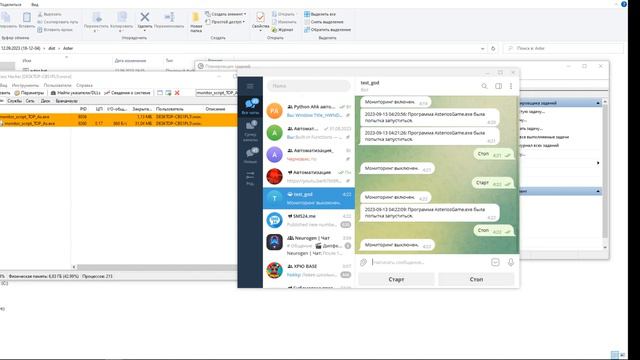The width and height of the screenshot is (640, 360).
Task: Open the Справка menu in Process Hacker
Action: click(84, 85)
